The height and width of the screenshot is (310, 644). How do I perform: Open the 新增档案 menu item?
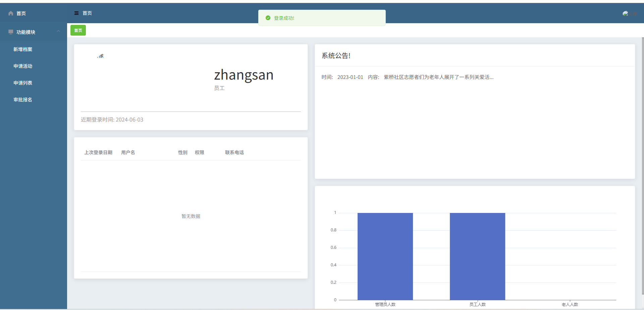tap(23, 49)
